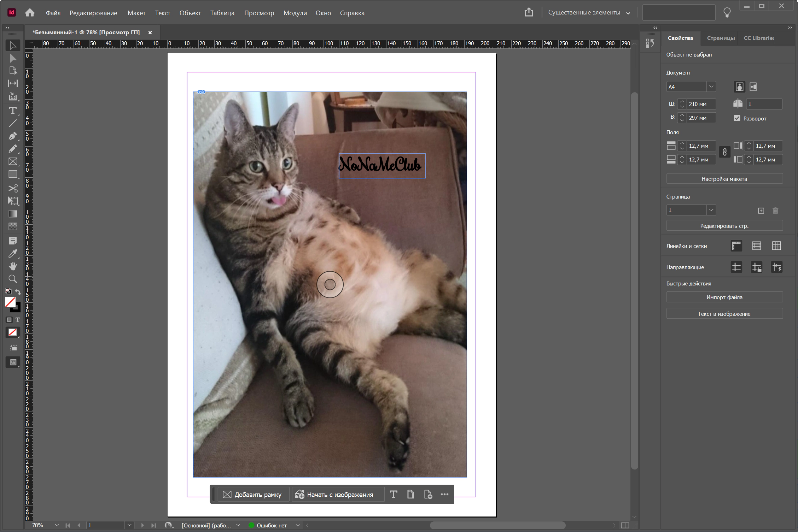798x532 pixels.
Task: Toggle the baseline grid display
Action: coord(756,246)
